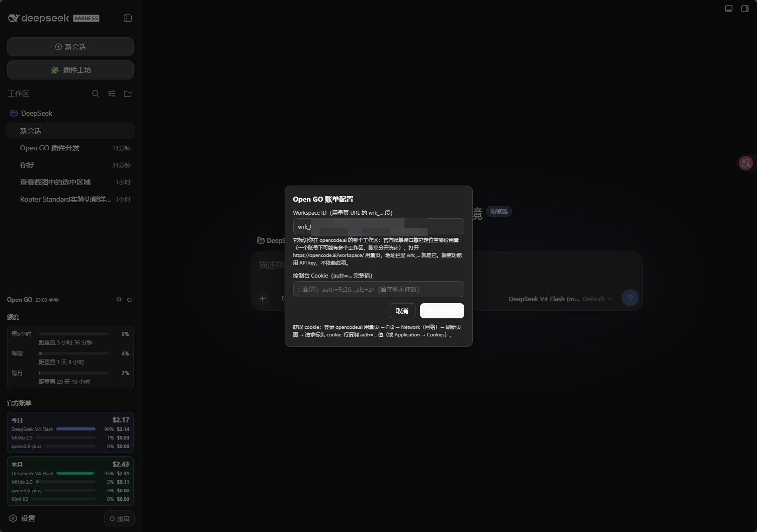Click the '获取 cookie' help text in dialog
This screenshot has height=532, width=757.
point(377,331)
